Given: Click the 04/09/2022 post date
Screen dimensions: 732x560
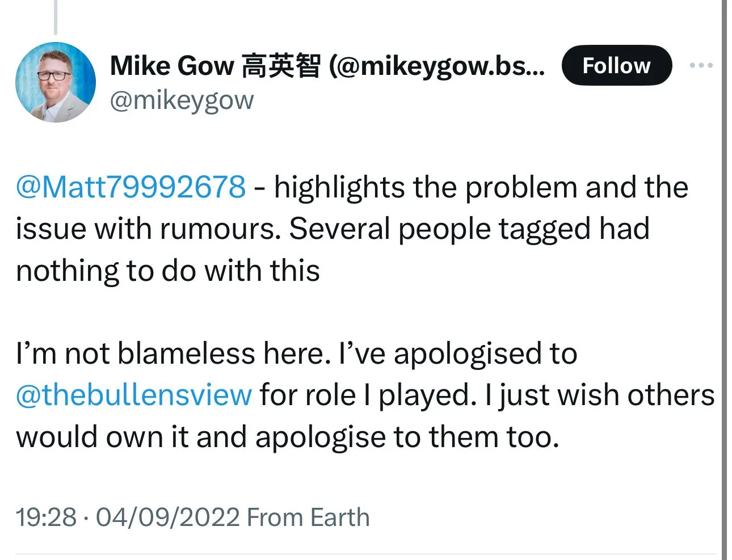Looking at the screenshot, I should point(168,517).
